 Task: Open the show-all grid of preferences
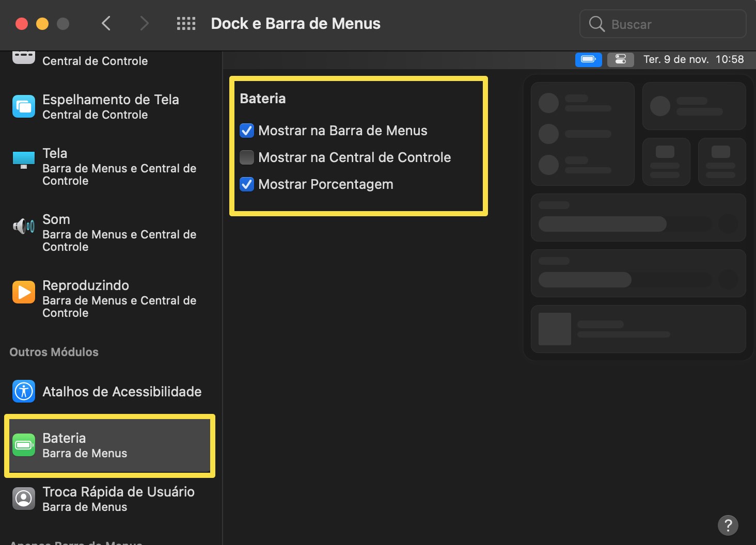coord(186,24)
